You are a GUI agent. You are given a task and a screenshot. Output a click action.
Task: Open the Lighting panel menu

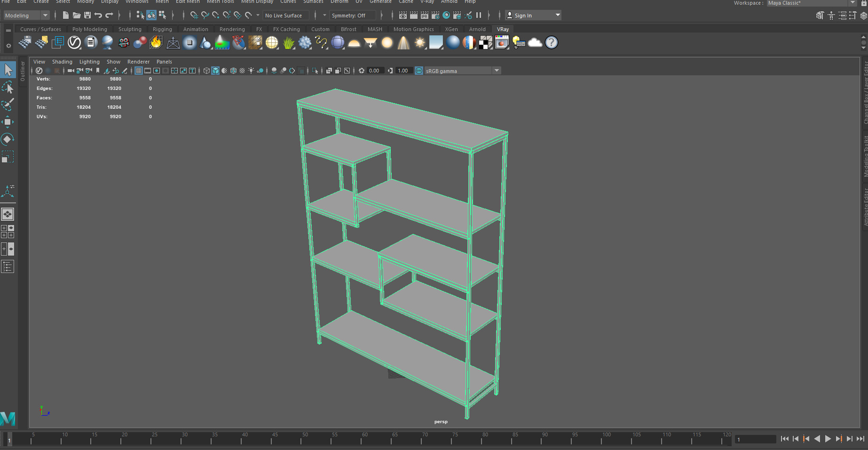tap(89, 62)
